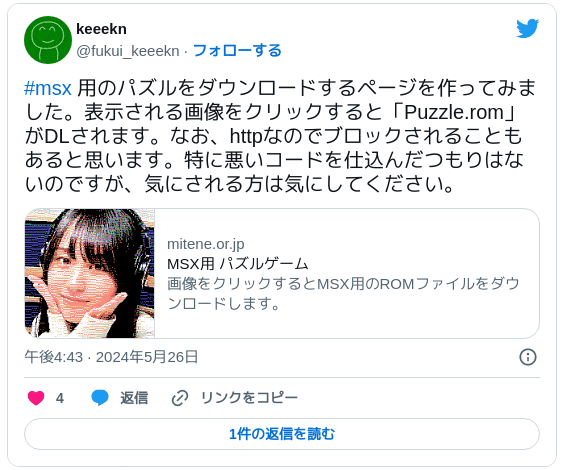This screenshot has height=470, width=564.
Task: Click the keeekn display name
Action: (x=101, y=29)
